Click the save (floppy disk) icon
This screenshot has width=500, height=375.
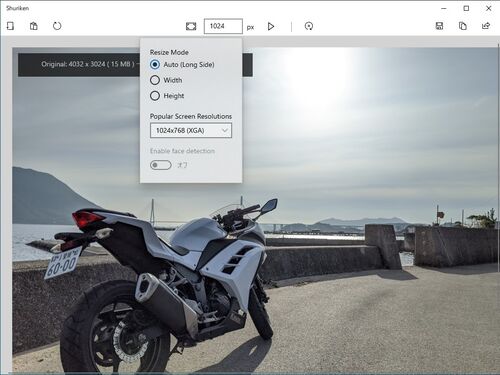(439, 26)
